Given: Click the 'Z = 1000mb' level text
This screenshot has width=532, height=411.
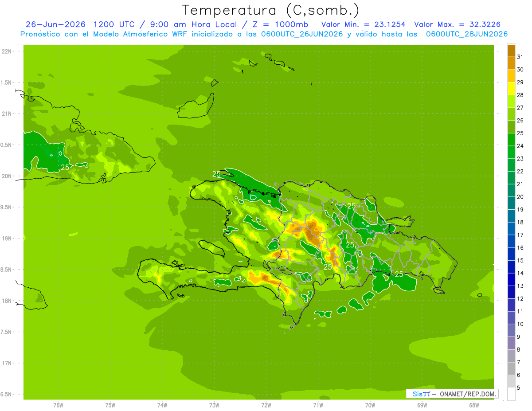Looking at the screenshot, I should 280,24.
